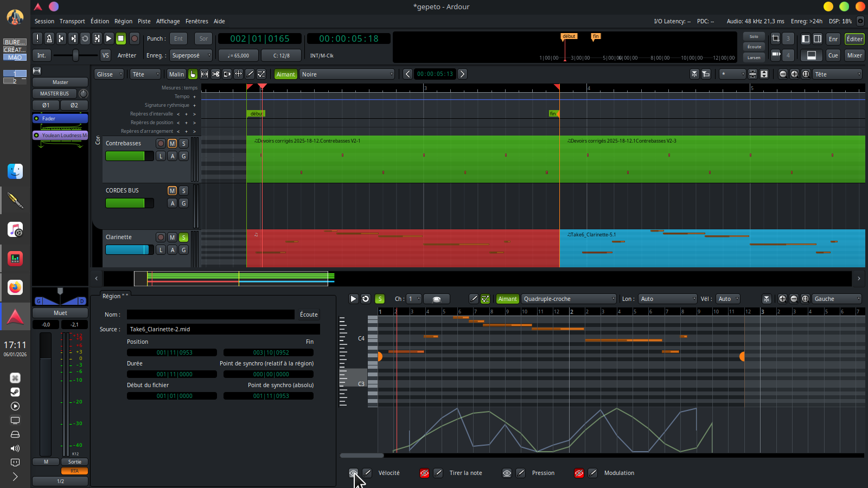Open the Glisse edit mode dropdown
This screenshot has height=488, width=868.
109,74
